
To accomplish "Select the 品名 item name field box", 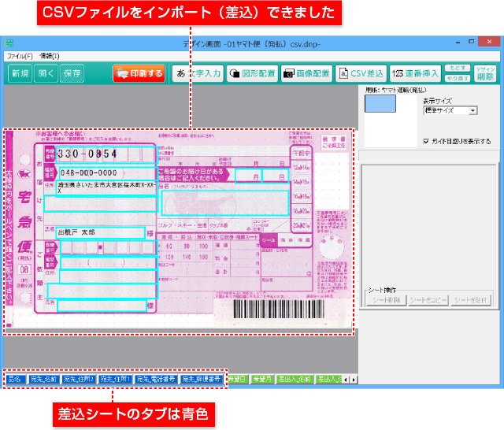I will click(x=225, y=202).
